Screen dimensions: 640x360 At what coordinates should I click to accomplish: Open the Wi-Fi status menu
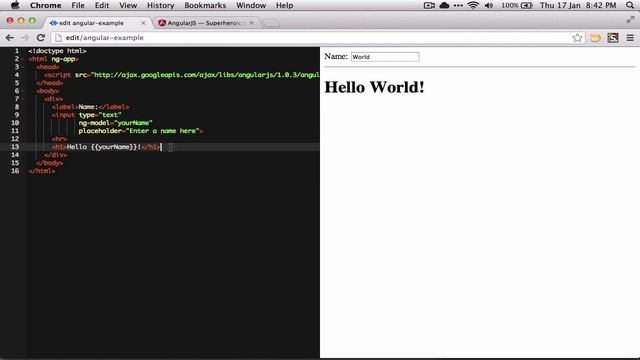click(x=473, y=5)
